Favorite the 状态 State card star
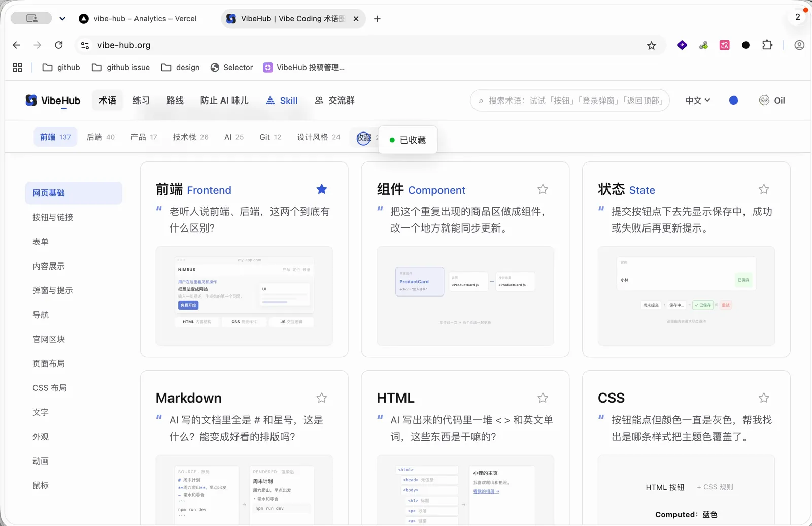 click(x=764, y=189)
